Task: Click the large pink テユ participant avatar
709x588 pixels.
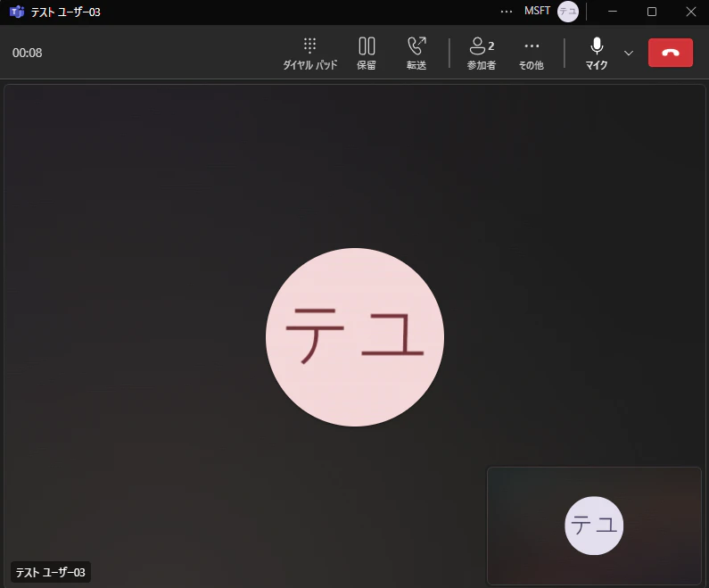Action: 355,337
